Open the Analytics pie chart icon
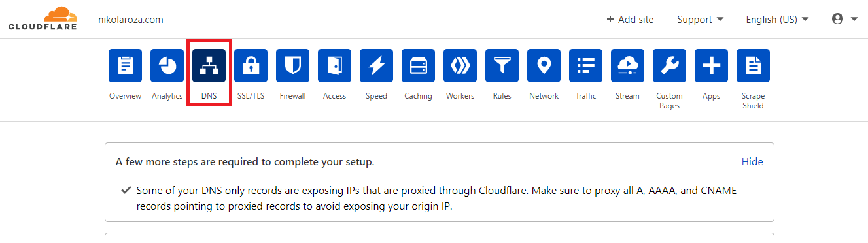868x243 pixels. [167, 65]
